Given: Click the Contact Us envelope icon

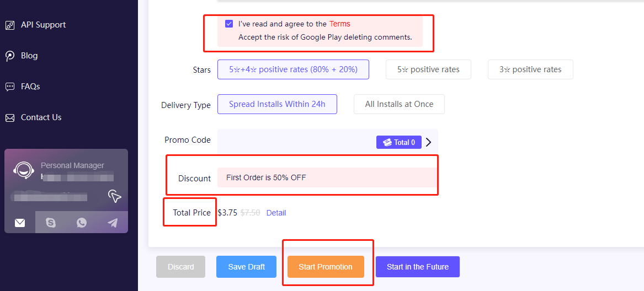Looking at the screenshot, I should pyautogui.click(x=10, y=118).
